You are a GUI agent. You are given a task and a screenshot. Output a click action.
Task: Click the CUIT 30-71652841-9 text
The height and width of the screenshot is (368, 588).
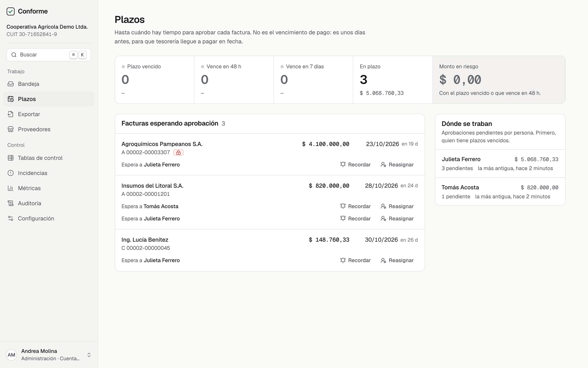click(32, 34)
